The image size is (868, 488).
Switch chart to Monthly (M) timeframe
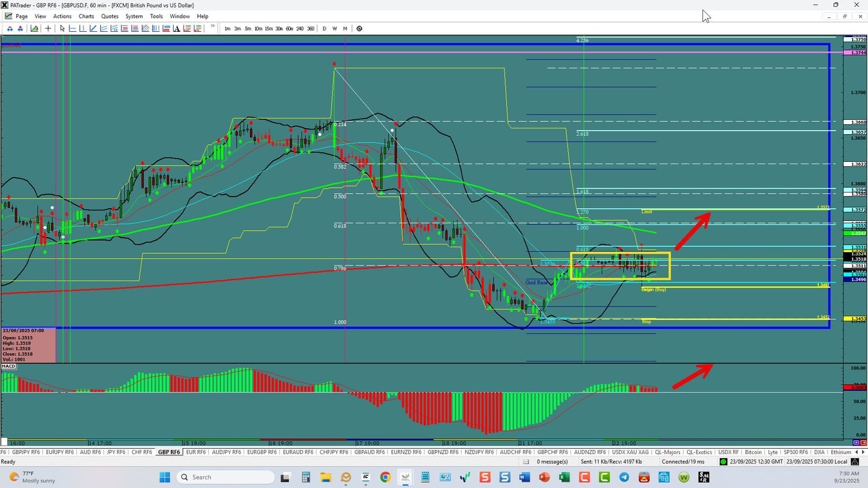point(345,28)
